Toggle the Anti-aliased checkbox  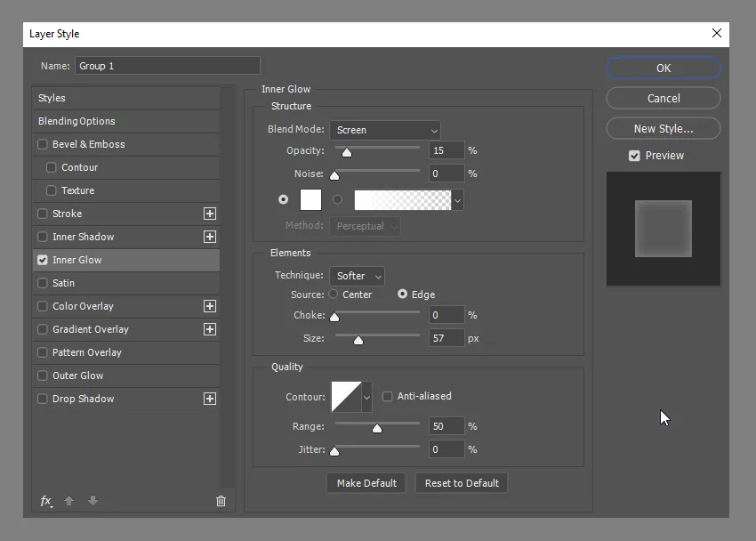pos(388,396)
